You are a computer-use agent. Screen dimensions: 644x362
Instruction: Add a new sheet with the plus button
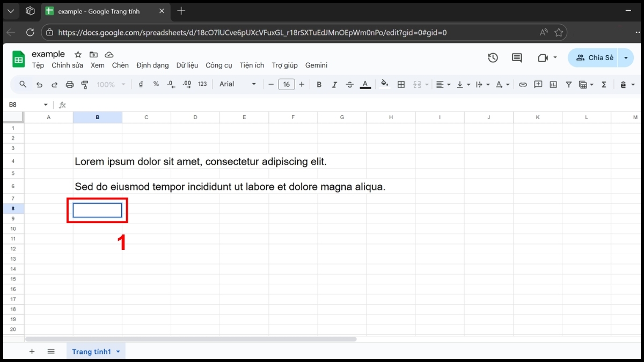[32, 351]
